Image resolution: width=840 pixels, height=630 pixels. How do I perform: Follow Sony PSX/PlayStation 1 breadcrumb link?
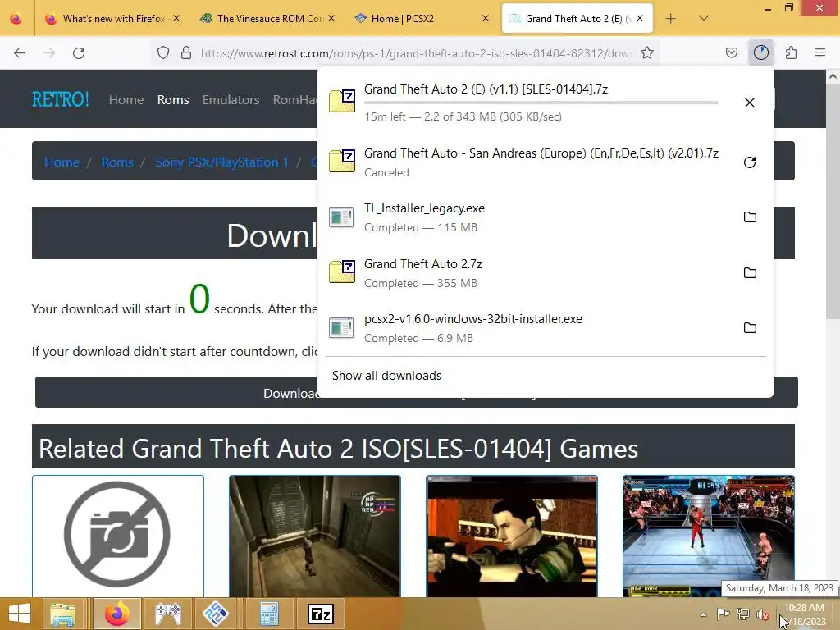tap(221, 162)
